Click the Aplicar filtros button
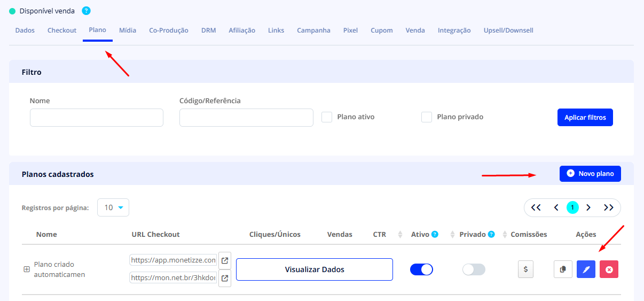Viewport: 644px width, 301px height. pos(585,118)
